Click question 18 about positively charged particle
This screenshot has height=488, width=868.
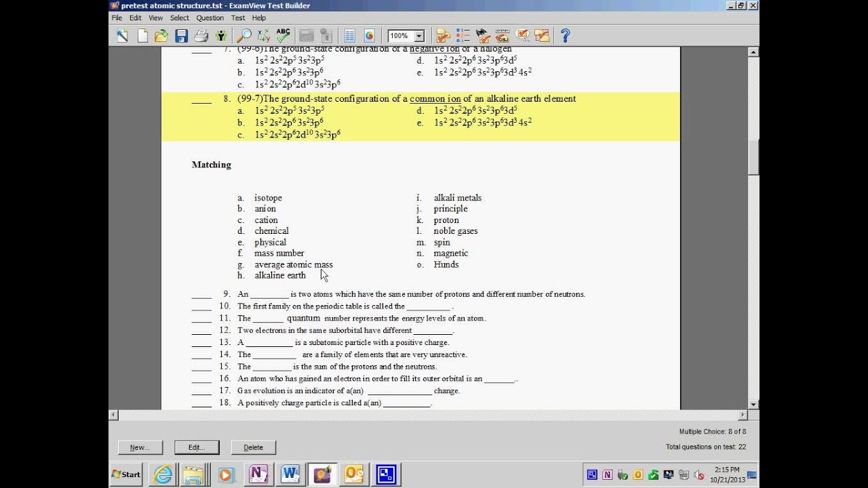coord(334,403)
